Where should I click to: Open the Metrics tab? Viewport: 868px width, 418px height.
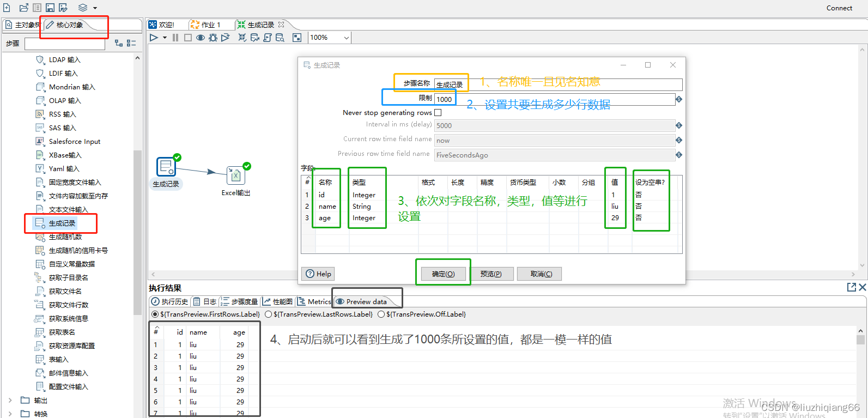click(314, 301)
